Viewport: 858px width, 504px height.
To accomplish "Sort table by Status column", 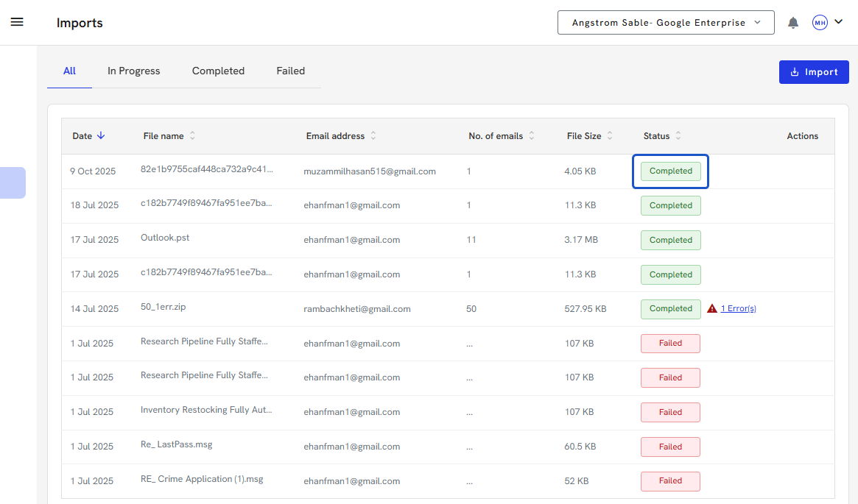I will 678,136.
